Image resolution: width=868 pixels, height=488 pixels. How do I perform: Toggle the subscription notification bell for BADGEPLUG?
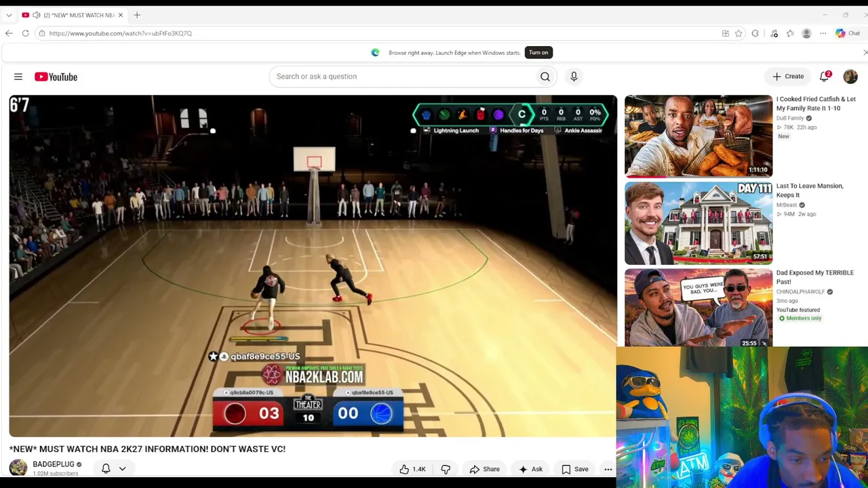pyautogui.click(x=106, y=468)
